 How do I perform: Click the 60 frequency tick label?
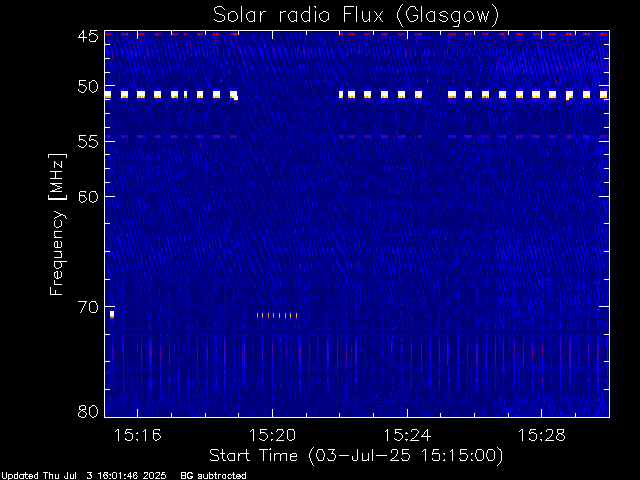pyautogui.click(x=88, y=197)
